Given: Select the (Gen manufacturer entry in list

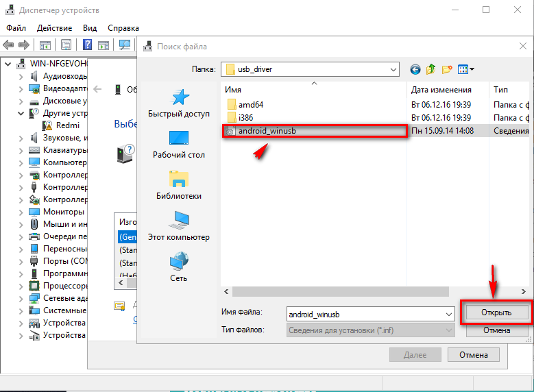Looking at the screenshot, I should [128, 236].
